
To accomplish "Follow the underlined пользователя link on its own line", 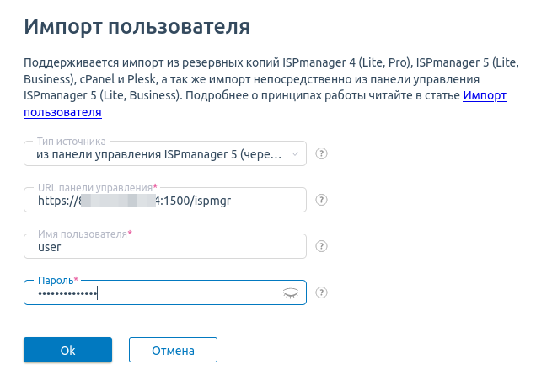I will coord(62,112).
